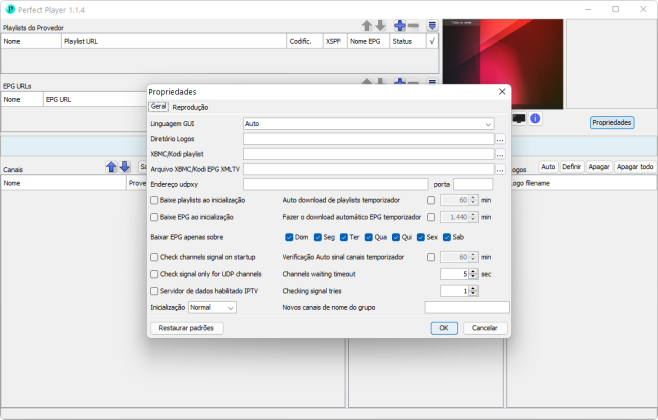Uncheck Qua day checkbox
The width and height of the screenshot is (658, 420).
[x=368, y=237]
